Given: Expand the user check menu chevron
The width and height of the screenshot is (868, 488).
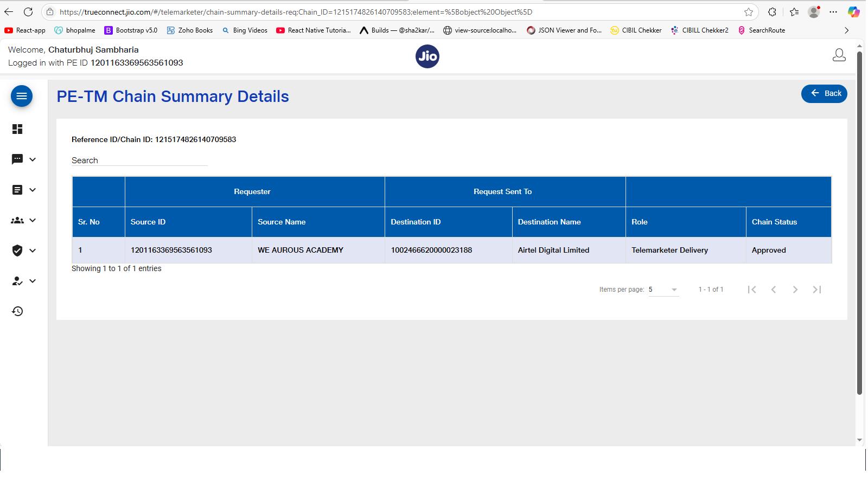Looking at the screenshot, I should [x=33, y=281].
